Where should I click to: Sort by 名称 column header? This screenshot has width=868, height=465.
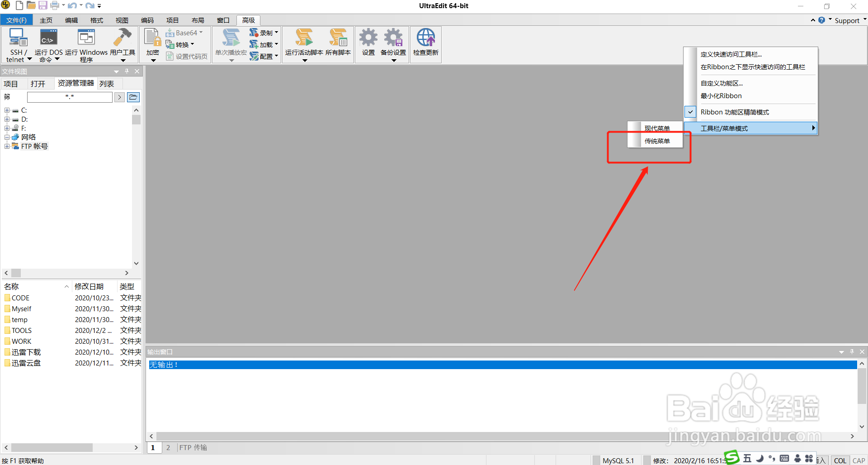tap(36, 286)
